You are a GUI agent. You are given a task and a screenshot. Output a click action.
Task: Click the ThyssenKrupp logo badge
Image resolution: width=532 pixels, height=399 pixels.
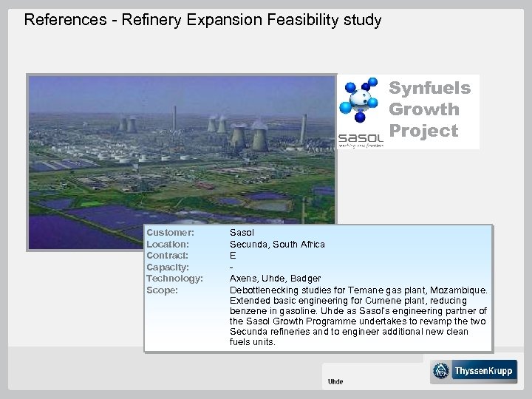pos(474,371)
